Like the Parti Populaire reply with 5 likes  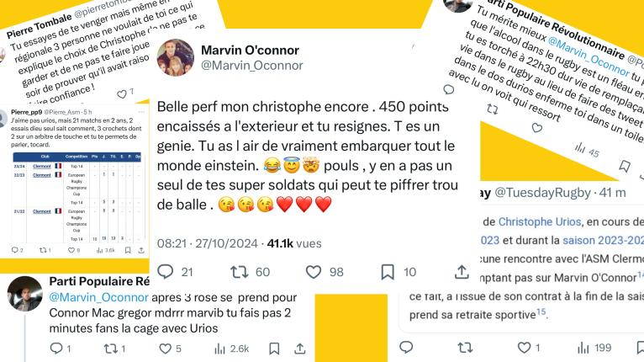coord(156,348)
